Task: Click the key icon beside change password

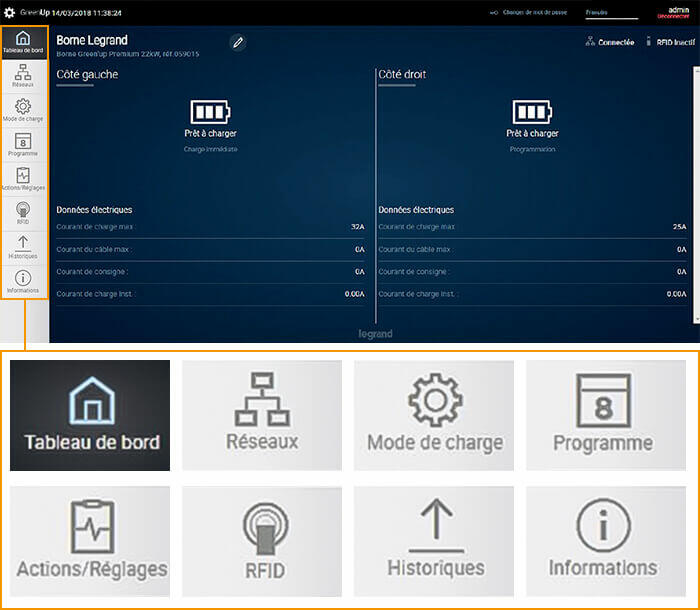Action: click(493, 13)
